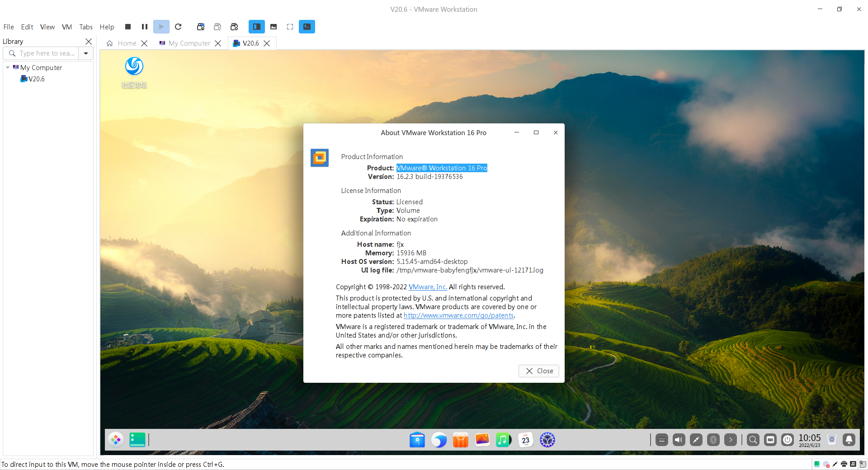Open the library search dropdown arrow
This screenshot has height=470, width=868.
coord(86,53)
